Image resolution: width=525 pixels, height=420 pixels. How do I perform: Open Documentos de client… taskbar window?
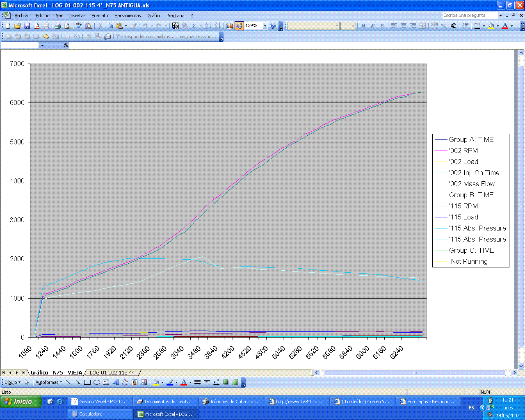coord(165,402)
